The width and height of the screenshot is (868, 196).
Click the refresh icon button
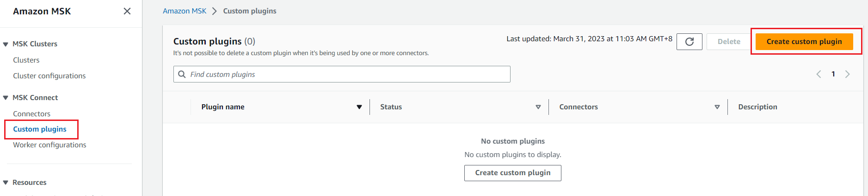(x=689, y=42)
